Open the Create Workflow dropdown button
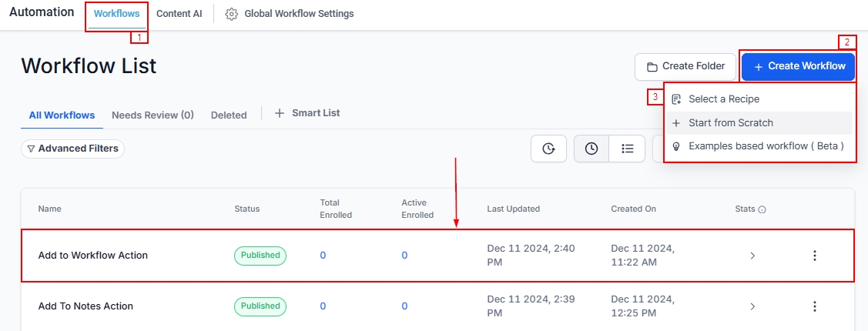This screenshot has width=868, height=331. (x=798, y=66)
